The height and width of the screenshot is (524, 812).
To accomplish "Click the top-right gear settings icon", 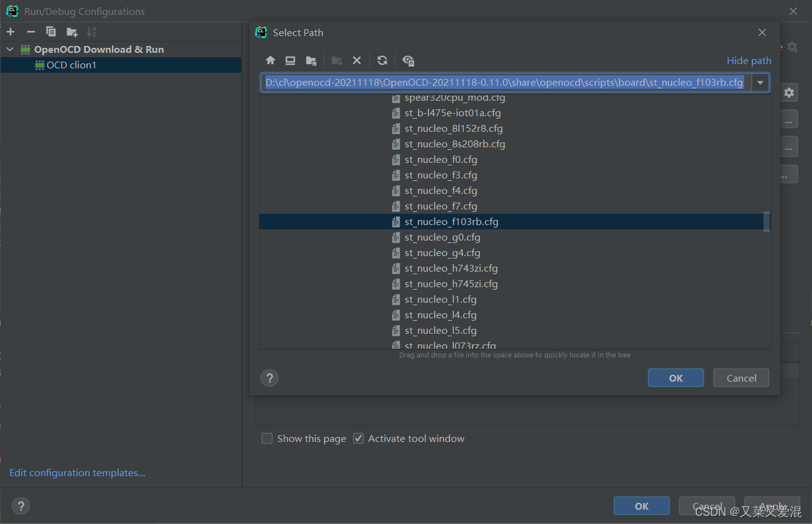I will [792, 47].
